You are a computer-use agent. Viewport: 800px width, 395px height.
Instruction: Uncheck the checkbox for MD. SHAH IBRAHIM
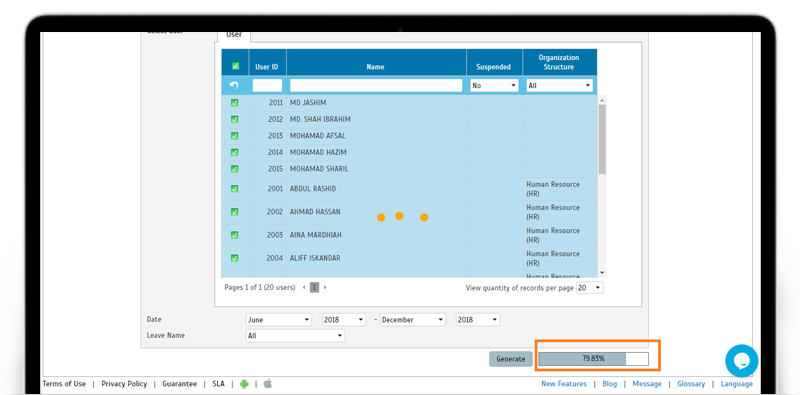tap(235, 119)
